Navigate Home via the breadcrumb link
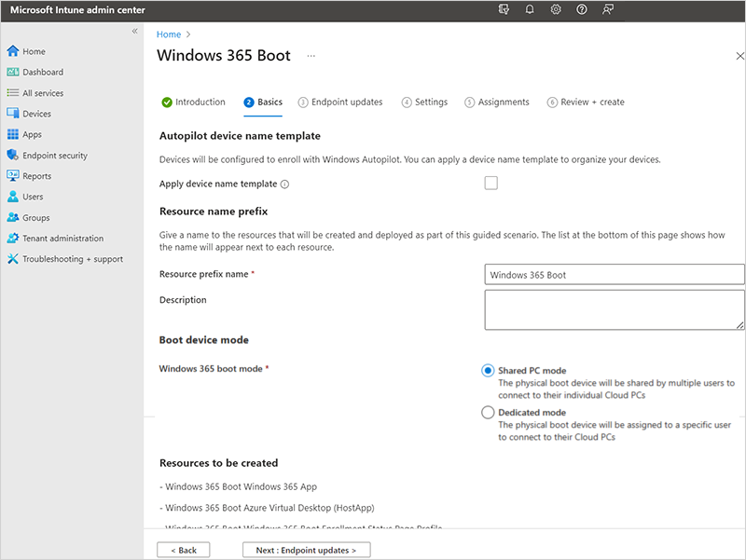Screen dimensions: 746x560 point(169,34)
